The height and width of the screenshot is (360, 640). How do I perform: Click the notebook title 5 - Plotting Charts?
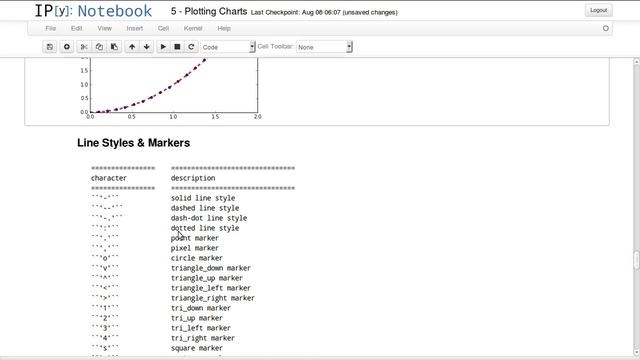(x=209, y=11)
